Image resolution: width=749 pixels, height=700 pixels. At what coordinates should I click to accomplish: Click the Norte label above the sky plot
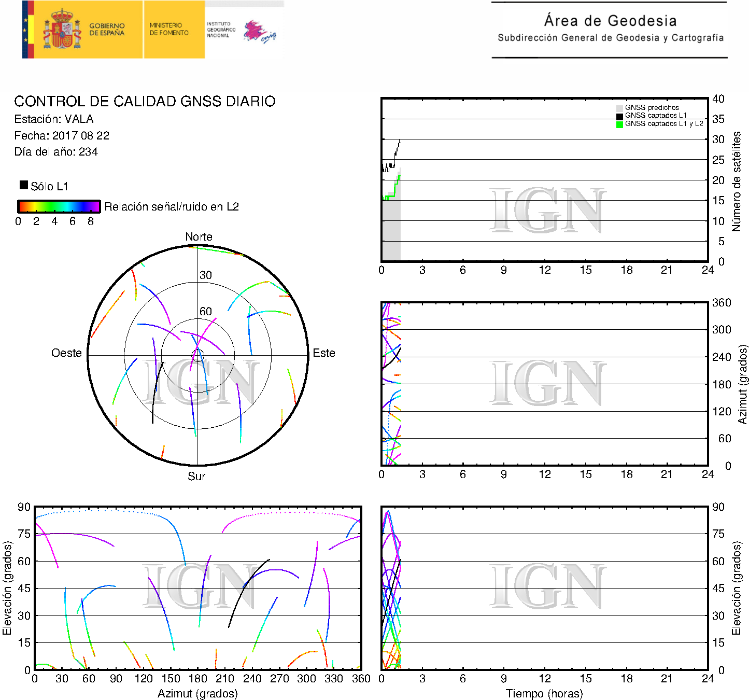coord(199,237)
